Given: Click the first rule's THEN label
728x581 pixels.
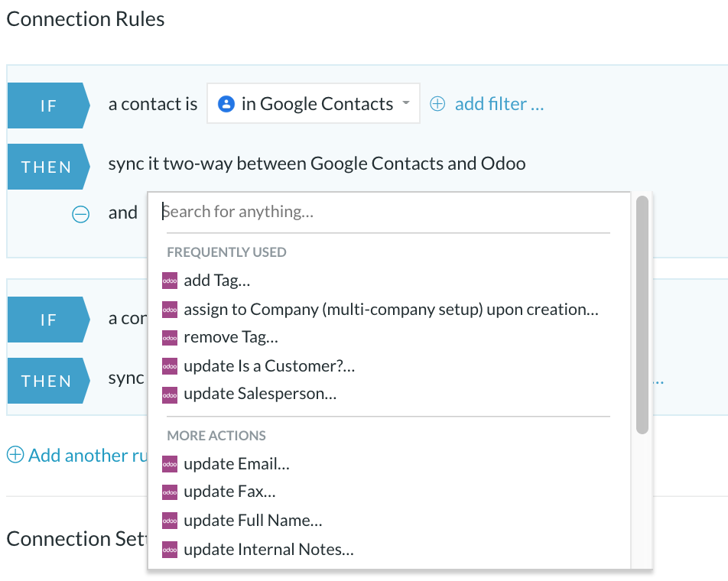Looking at the screenshot, I should [x=48, y=167].
